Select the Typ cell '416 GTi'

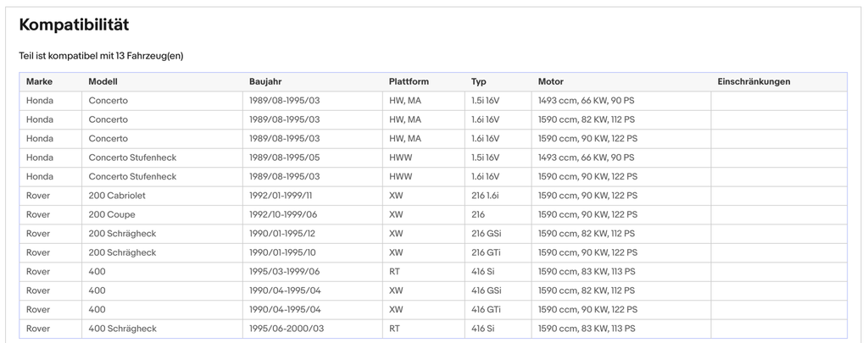click(x=486, y=310)
